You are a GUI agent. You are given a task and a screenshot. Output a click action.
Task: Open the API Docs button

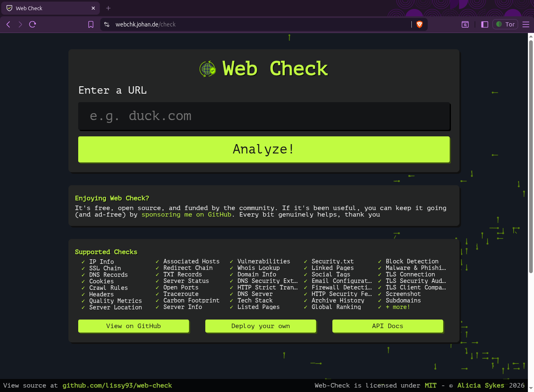(388, 326)
